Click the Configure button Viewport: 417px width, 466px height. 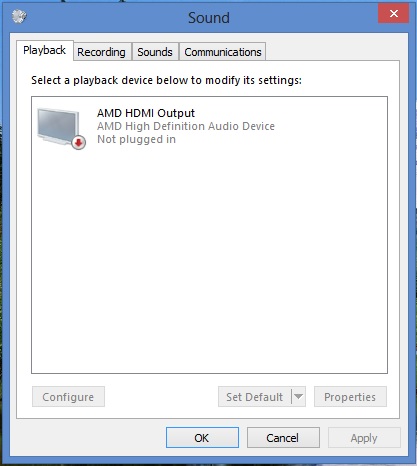tap(68, 397)
